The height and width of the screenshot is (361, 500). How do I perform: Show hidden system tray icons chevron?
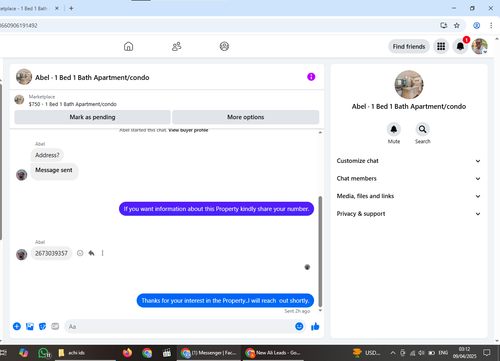click(x=393, y=353)
